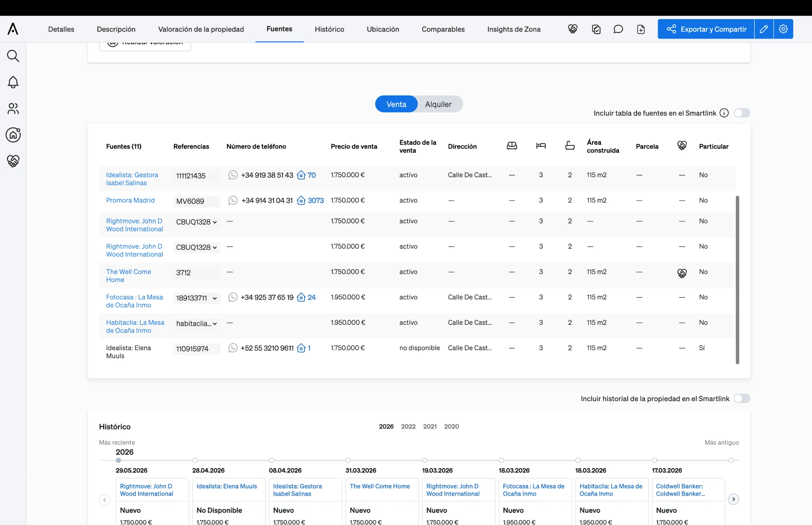
Task: Click handshake icon in top toolbar
Action: (x=572, y=29)
